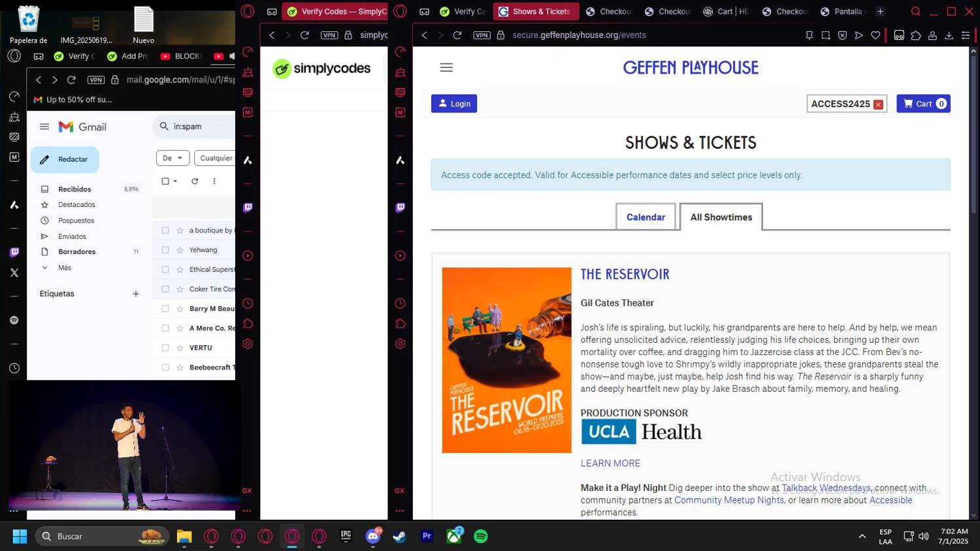Reload the Geffen Playhouse page
980x551 pixels.
[457, 35]
